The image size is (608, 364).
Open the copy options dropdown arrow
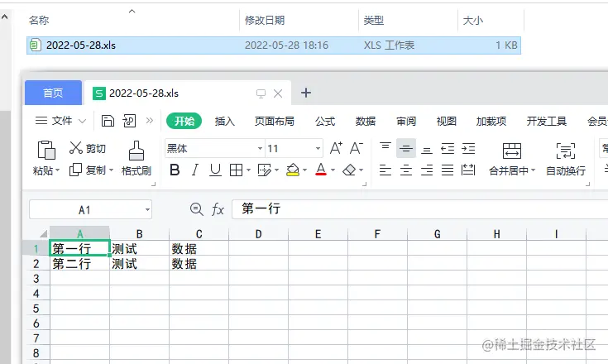click(112, 170)
